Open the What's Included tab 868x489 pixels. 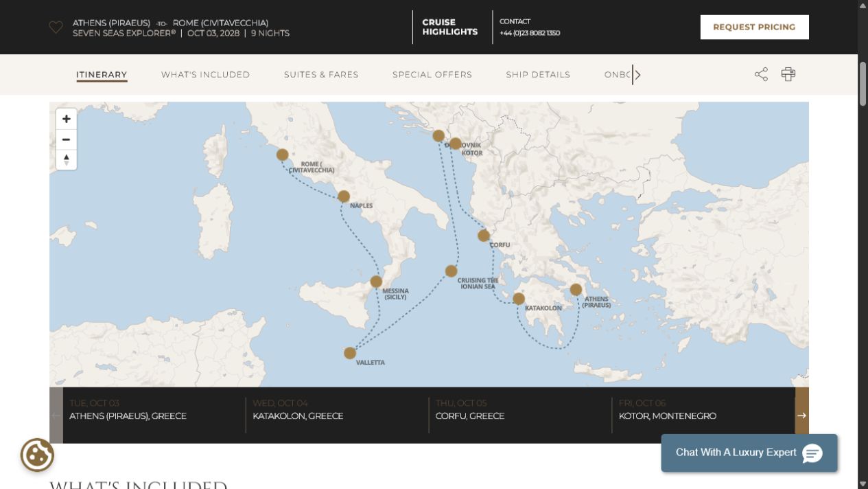point(205,75)
